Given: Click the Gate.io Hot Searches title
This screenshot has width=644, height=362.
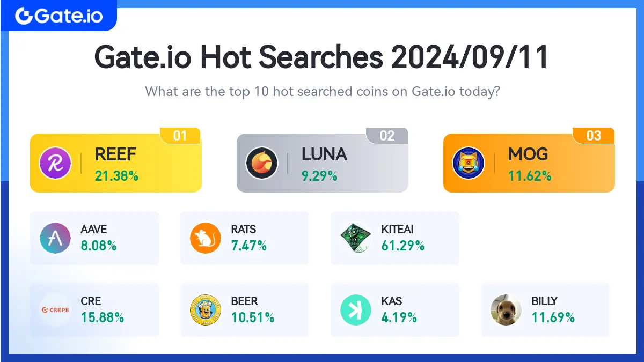Looking at the screenshot, I should tap(322, 57).
